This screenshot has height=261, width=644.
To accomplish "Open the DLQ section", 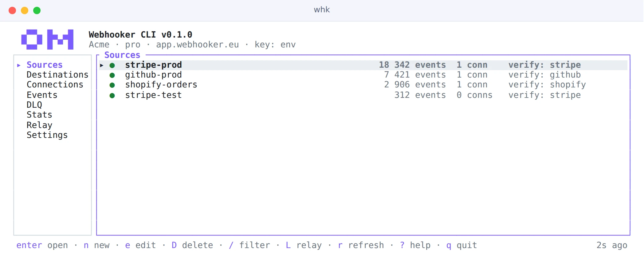I will [x=34, y=105].
